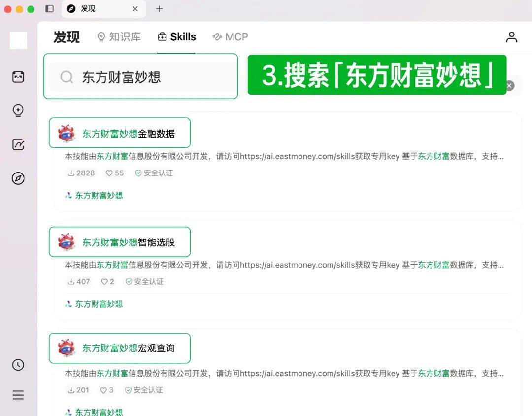
Task: Switch to MCP tab
Action: pyautogui.click(x=230, y=36)
